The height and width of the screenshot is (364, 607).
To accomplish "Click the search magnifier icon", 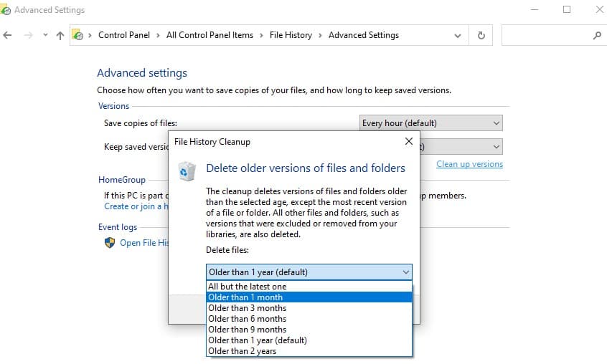I will click(596, 35).
